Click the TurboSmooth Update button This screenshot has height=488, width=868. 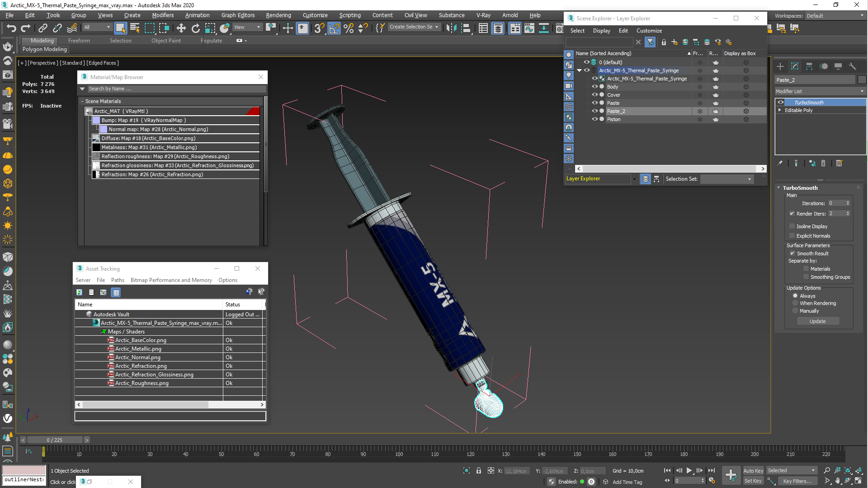[817, 321]
